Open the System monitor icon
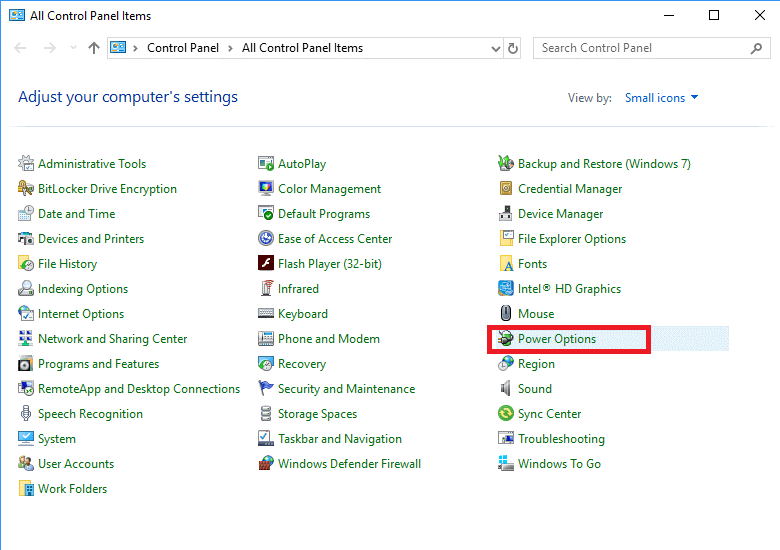This screenshot has height=550, width=780. (x=26, y=439)
